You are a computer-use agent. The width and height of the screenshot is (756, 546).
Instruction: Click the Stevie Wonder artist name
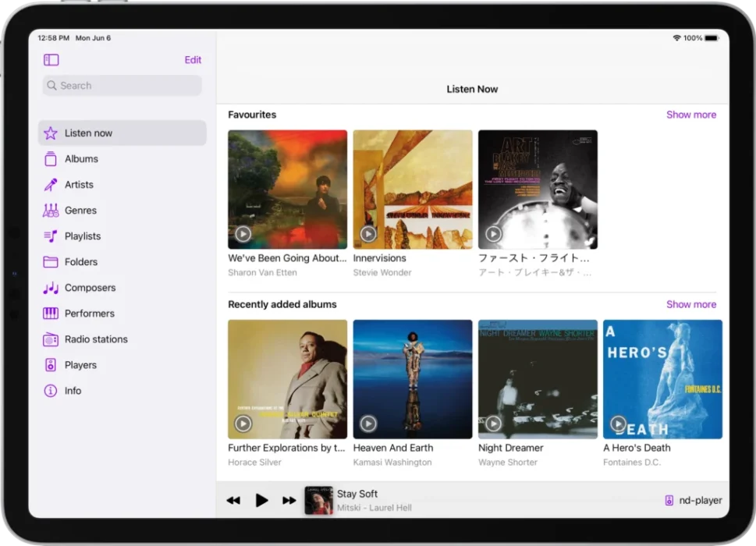(x=382, y=273)
